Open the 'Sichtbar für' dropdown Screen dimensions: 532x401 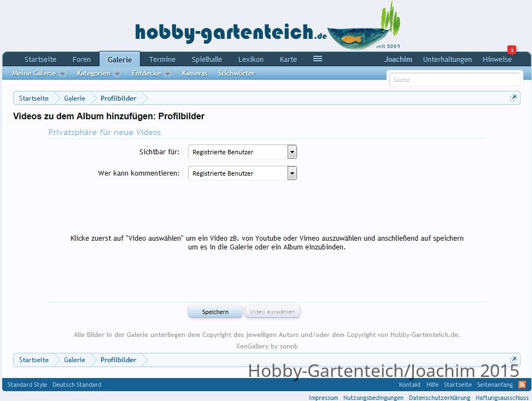[x=242, y=152]
